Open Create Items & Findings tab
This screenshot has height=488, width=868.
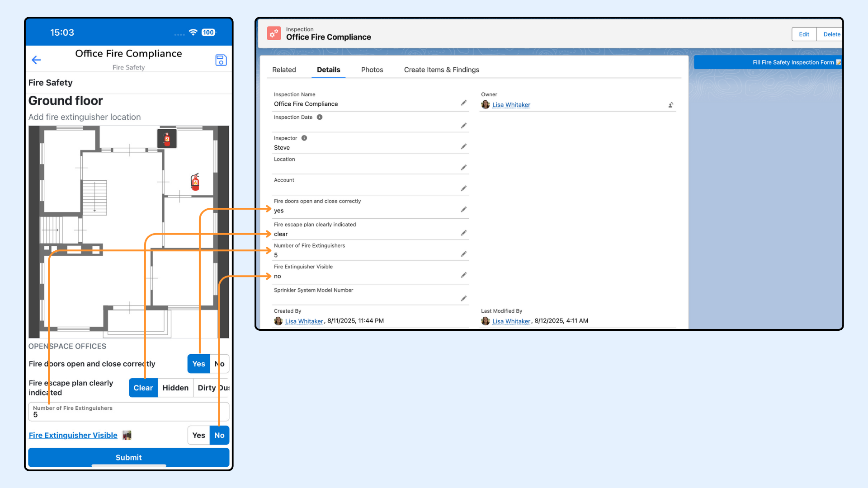click(441, 70)
